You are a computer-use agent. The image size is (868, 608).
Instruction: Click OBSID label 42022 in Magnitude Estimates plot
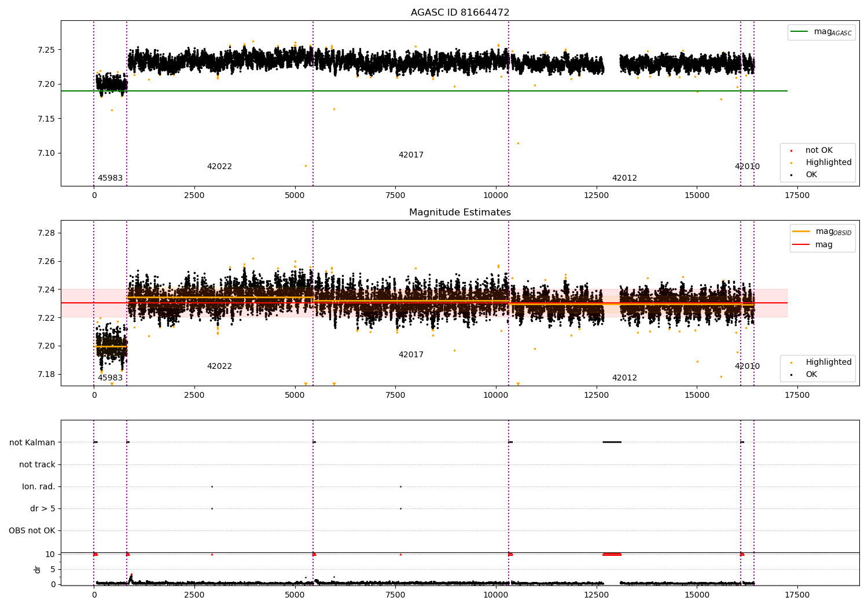219,367
